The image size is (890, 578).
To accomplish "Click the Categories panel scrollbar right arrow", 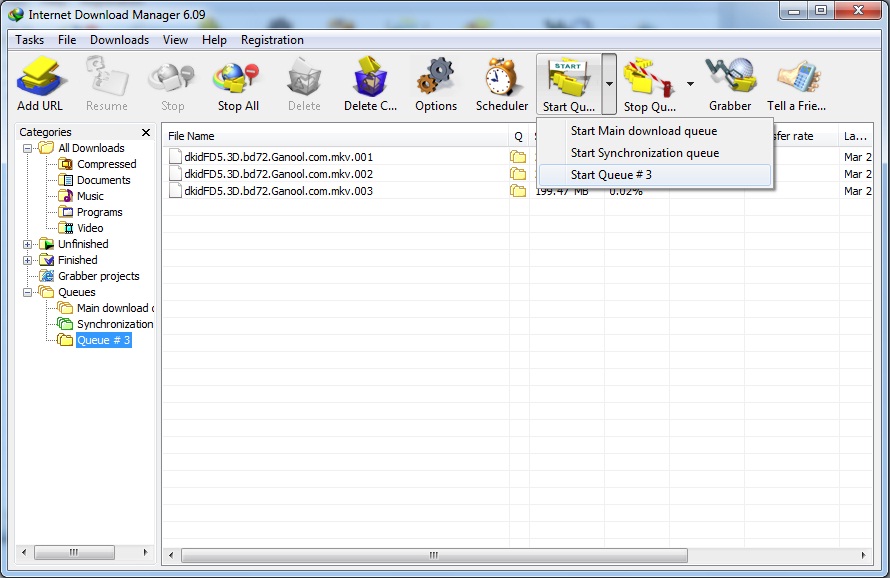I will pyautogui.click(x=145, y=552).
